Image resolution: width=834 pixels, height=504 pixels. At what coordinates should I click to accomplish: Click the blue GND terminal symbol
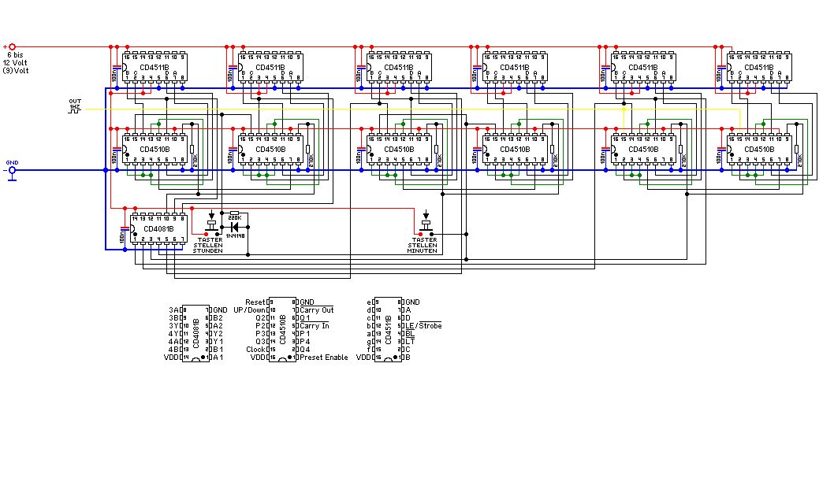[x=12, y=169]
